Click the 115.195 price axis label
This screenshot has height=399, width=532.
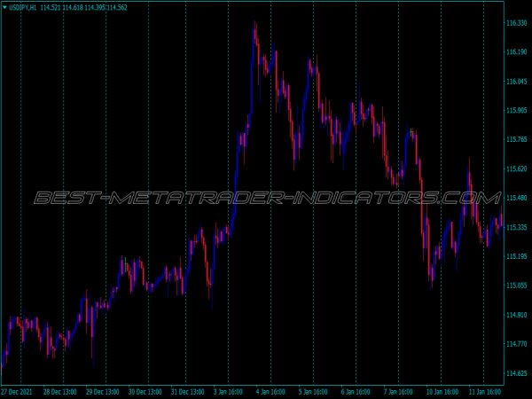[x=515, y=256]
